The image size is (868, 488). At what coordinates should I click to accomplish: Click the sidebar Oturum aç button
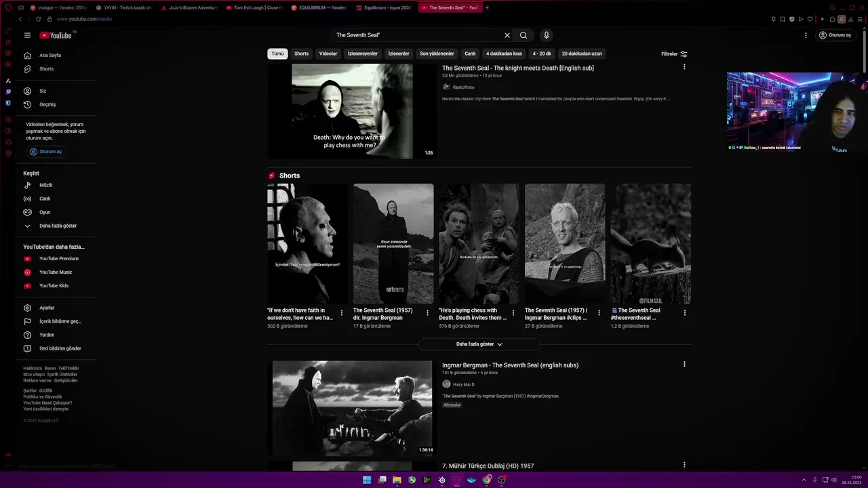coord(47,152)
